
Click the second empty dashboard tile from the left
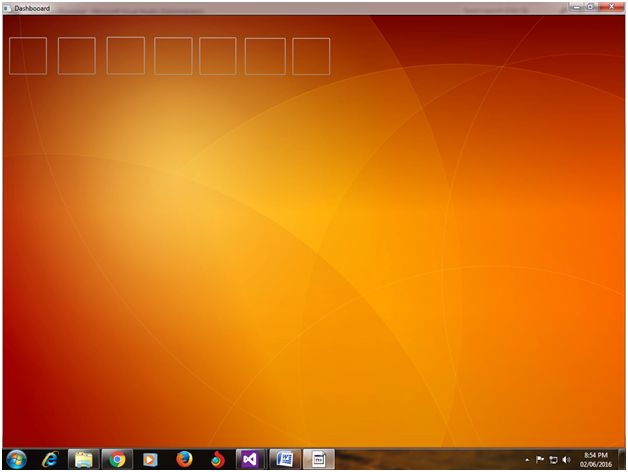[x=77, y=56]
